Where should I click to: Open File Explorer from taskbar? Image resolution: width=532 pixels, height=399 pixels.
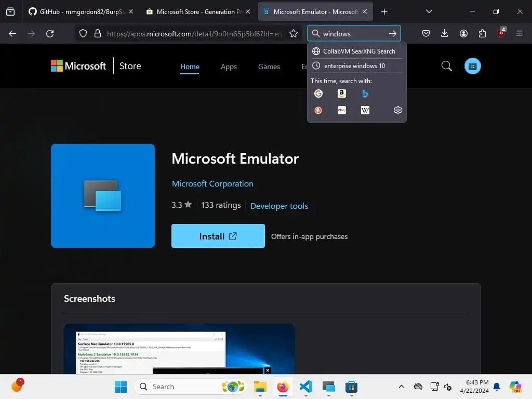click(260, 387)
